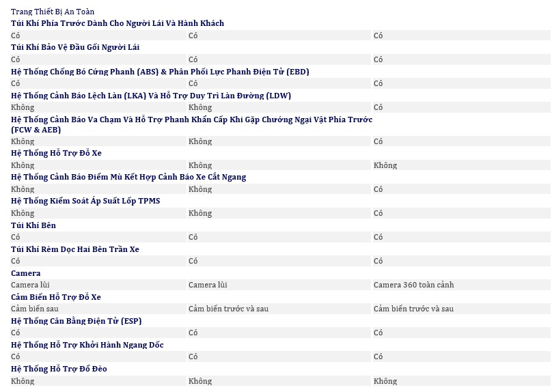The height and width of the screenshot is (392, 552).
Task: Select the blind spot warning 'Điểm Mù' heading
Action: point(128,177)
